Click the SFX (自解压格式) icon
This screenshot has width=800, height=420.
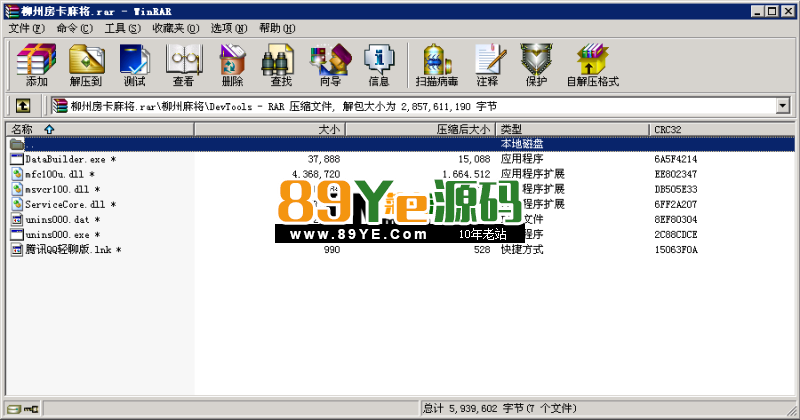pos(593,65)
